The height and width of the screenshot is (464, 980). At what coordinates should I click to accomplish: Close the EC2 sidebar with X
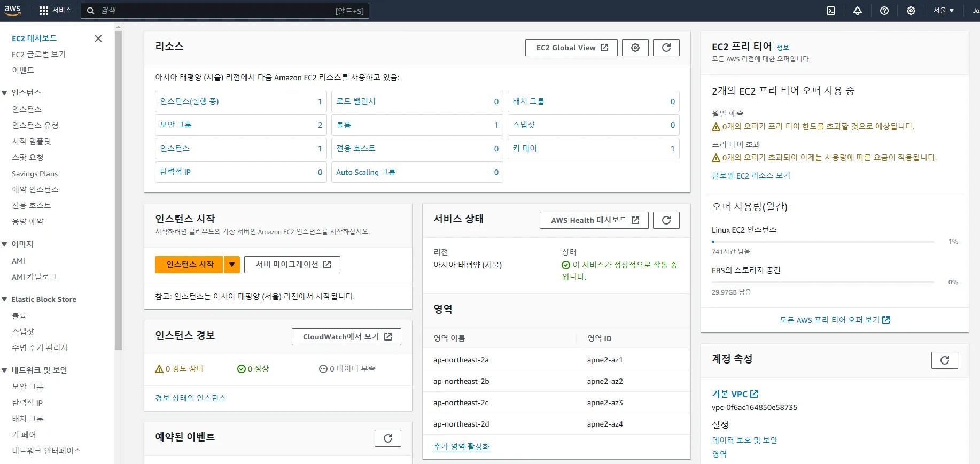tap(98, 38)
